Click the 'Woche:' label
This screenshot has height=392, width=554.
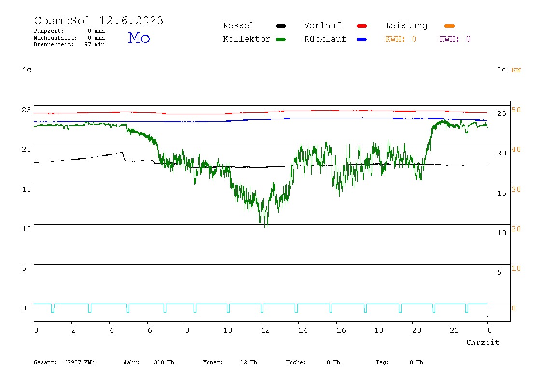(x=296, y=362)
